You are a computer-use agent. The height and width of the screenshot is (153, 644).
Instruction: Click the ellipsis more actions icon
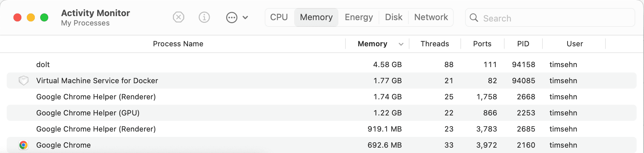point(232,17)
